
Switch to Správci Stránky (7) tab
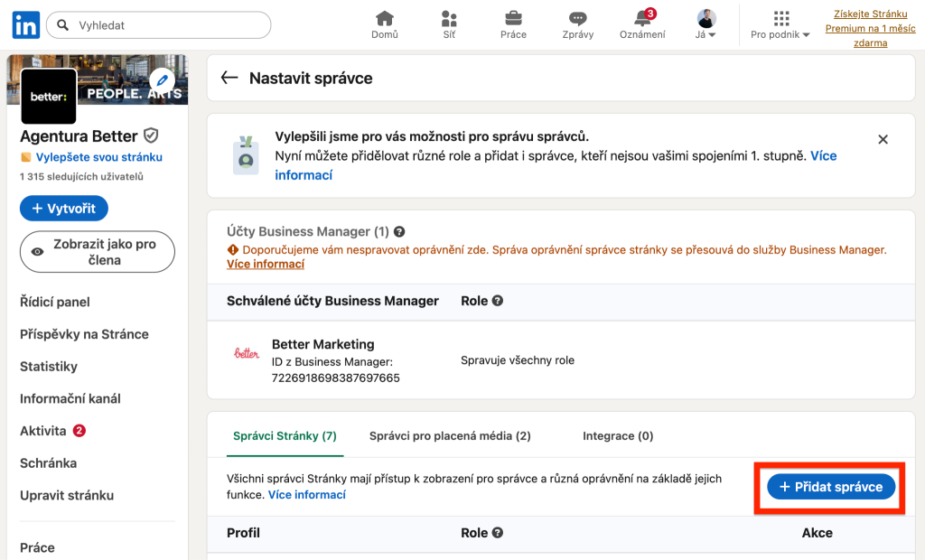point(285,436)
